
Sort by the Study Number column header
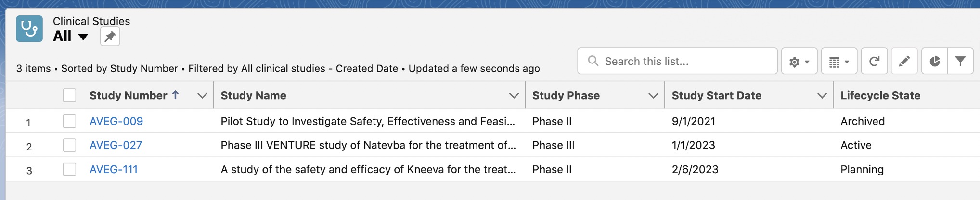tap(129, 96)
